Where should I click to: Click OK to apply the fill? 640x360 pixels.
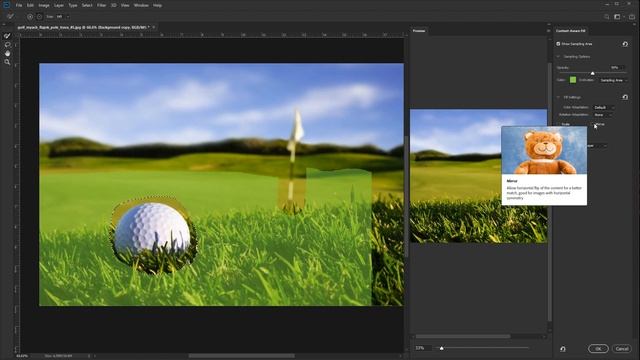(598, 349)
